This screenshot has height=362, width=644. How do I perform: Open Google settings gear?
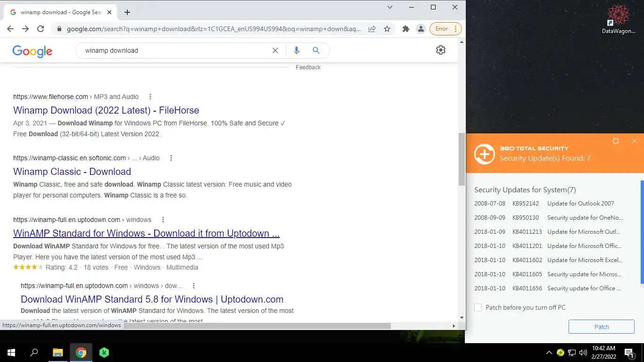coord(441,50)
